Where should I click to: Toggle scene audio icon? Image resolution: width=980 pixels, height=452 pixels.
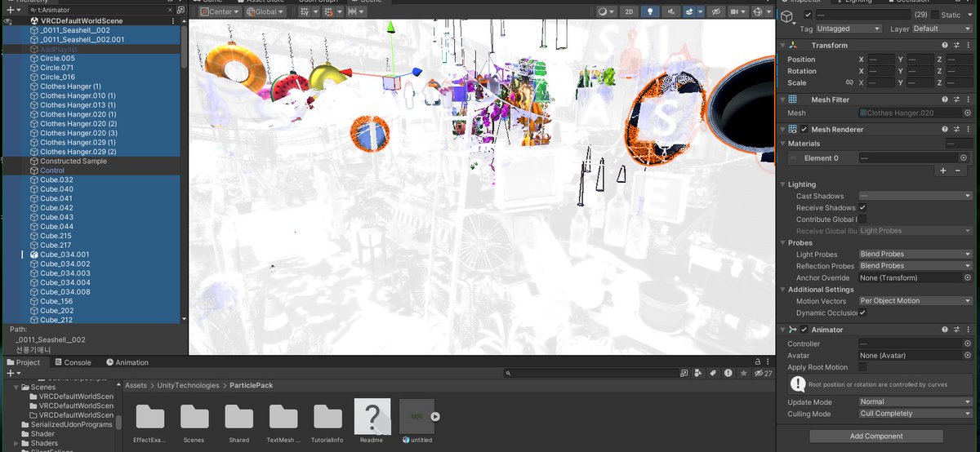tap(670, 11)
